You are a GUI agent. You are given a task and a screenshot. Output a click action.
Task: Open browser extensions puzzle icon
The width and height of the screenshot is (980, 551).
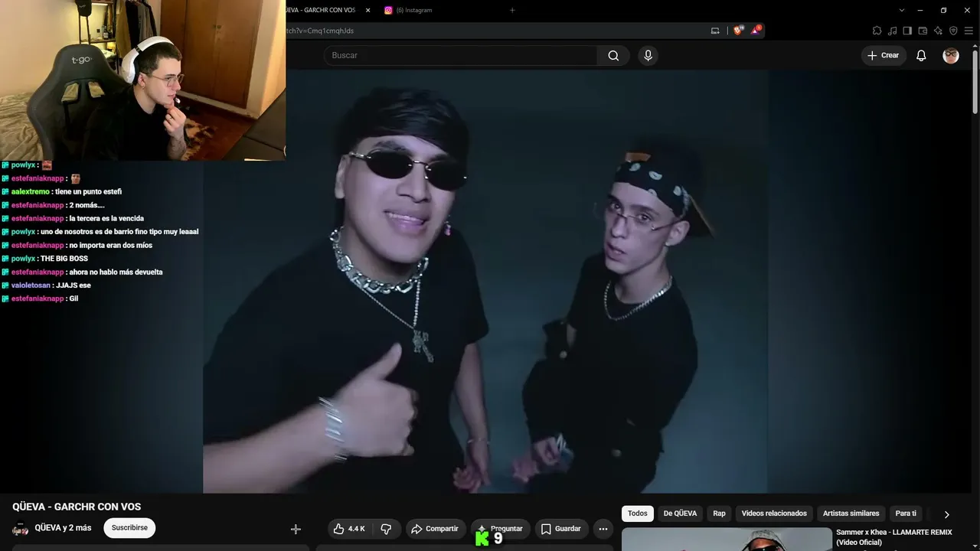(x=877, y=31)
